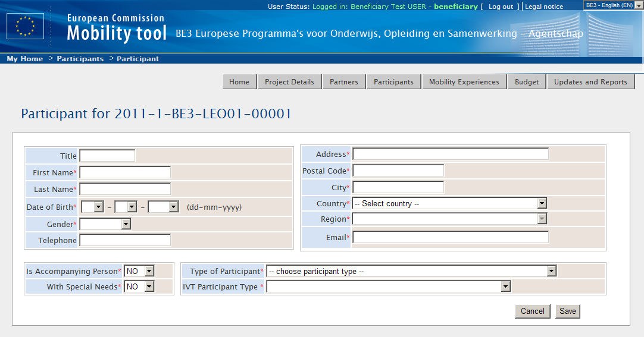Switch to the Partners tab

pos(344,81)
